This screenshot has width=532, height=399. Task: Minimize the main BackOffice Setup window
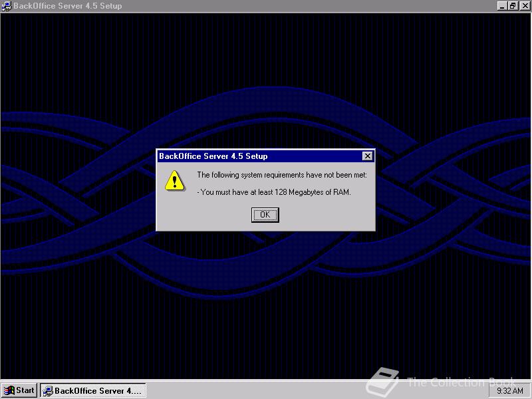point(502,6)
